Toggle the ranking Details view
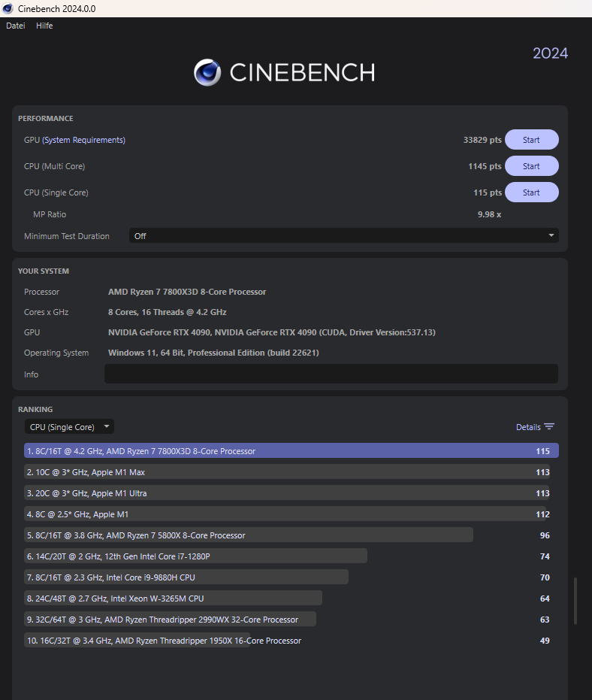Image resolution: width=592 pixels, height=700 pixels. 535,427
